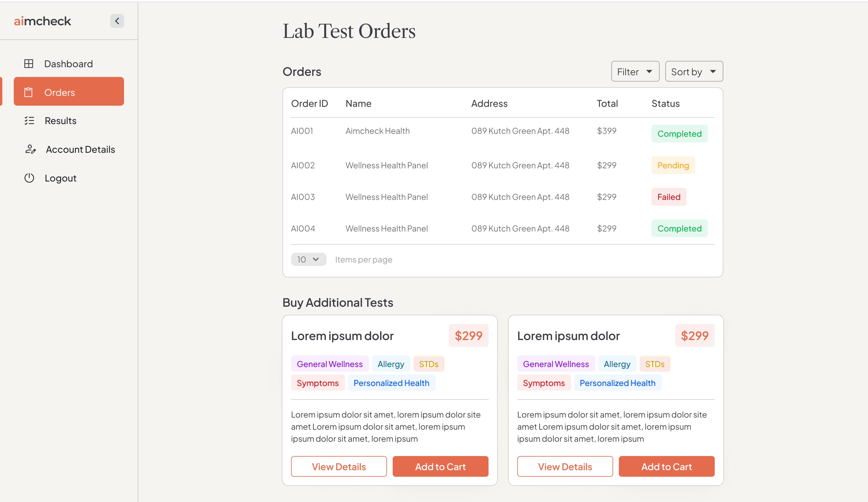Click the aimcheck logo

point(42,21)
